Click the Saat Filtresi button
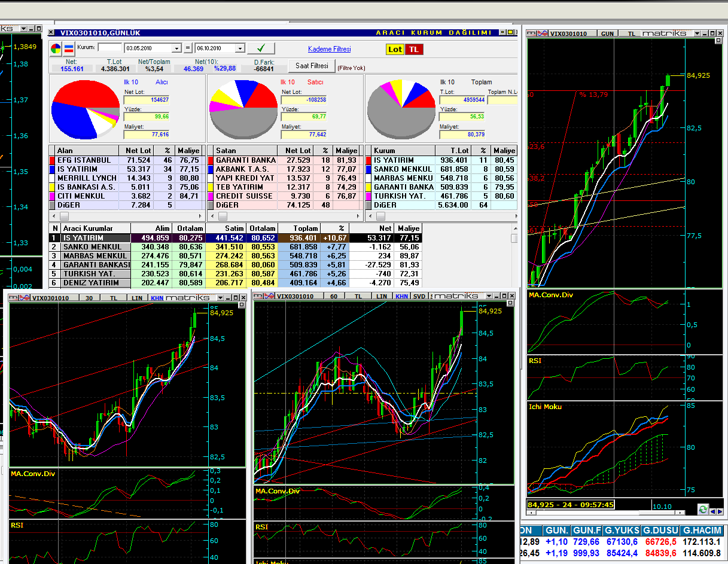The width and height of the screenshot is (728, 564). coord(312,66)
